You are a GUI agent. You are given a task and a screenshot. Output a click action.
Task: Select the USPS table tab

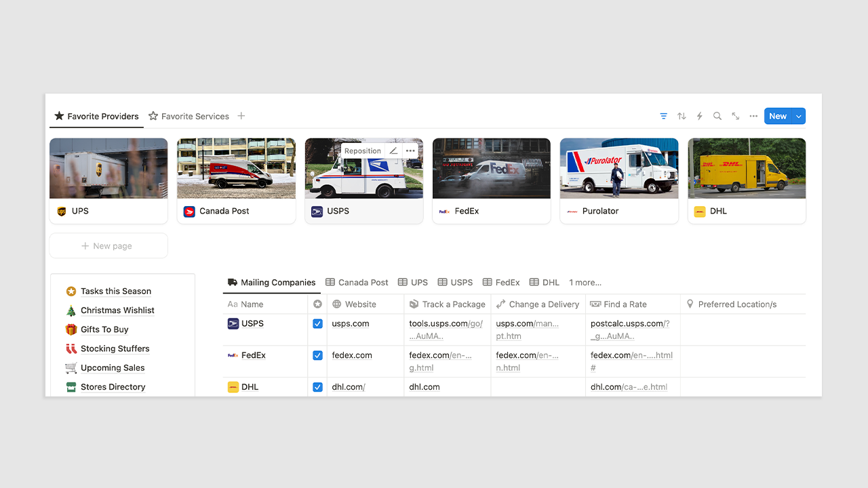pyautogui.click(x=455, y=283)
